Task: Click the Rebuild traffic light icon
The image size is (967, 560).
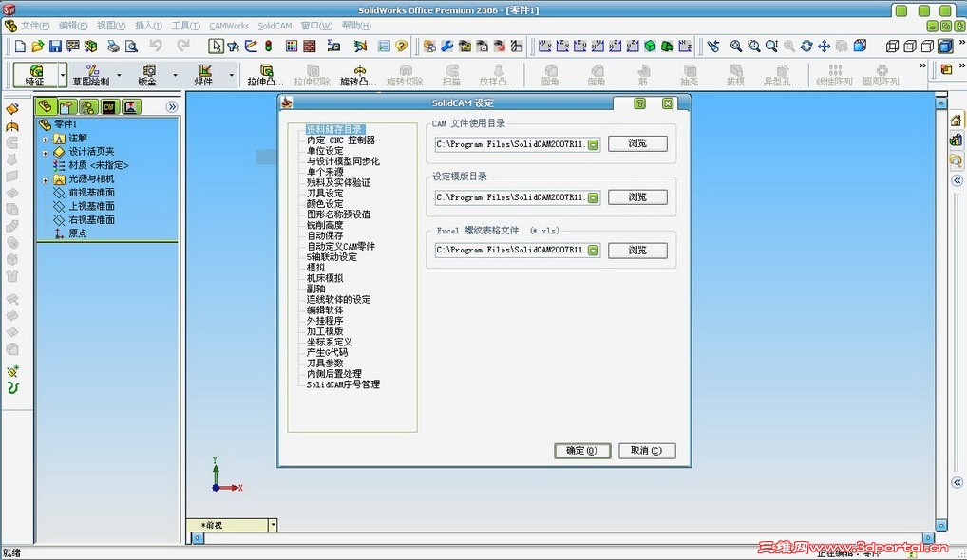Action: coord(268,47)
